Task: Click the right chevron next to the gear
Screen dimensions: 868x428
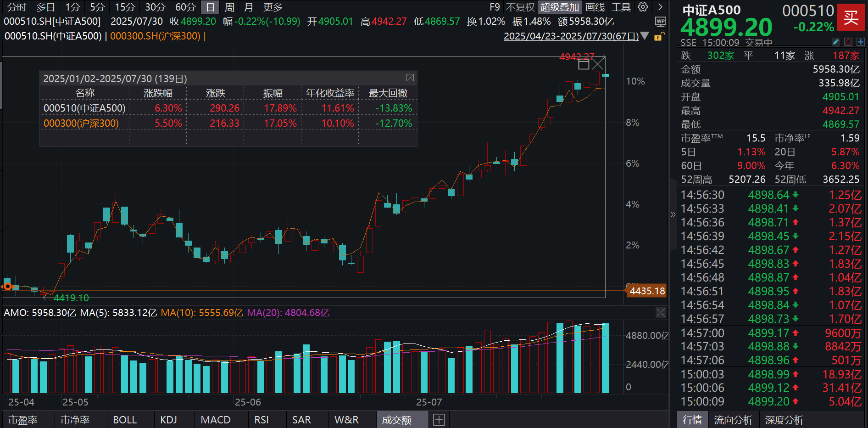Action: click(661, 7)
